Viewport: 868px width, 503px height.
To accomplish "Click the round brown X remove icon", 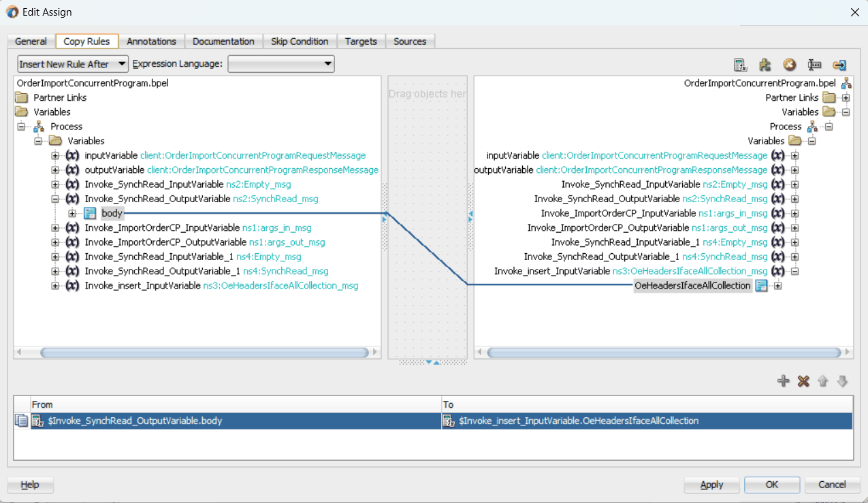I will 789,65.
